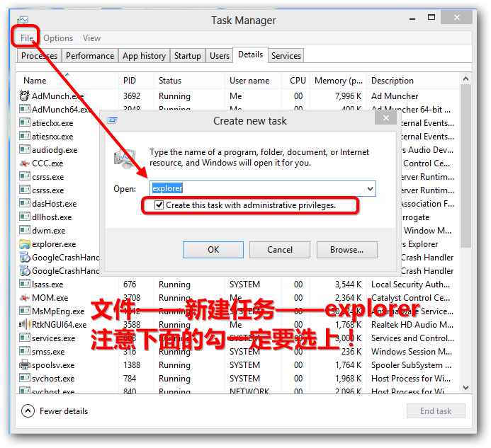Image resolution: width=491 pixels, height=448 pixels.
Task: Click 'Spooler SubSystem' description text
Action: coord(411,365)
